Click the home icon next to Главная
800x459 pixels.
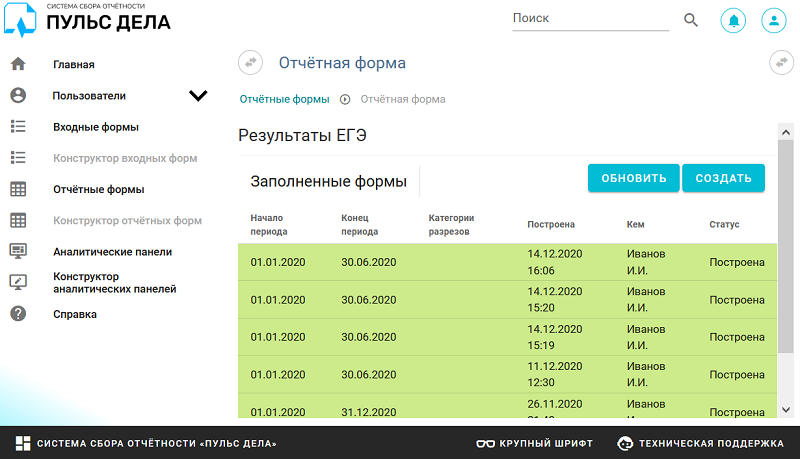(x=18, y=64)
